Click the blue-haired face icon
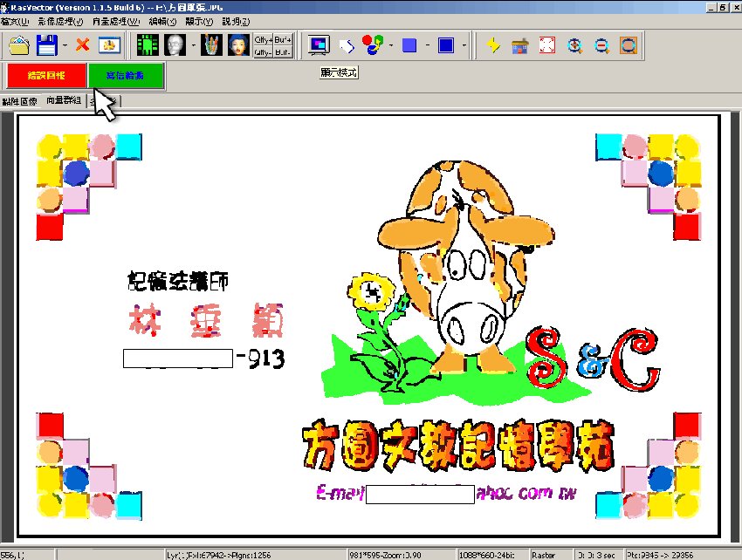 (x=238, y=45)
